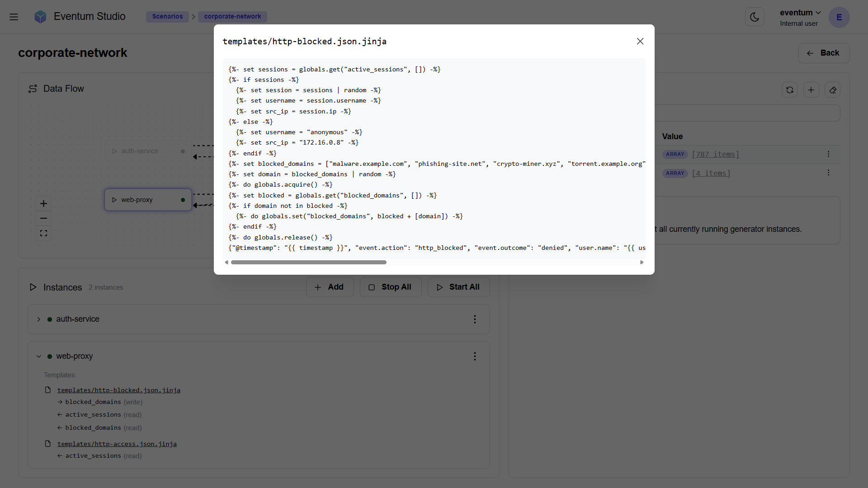Image resolution: width=868 pixels, height=488 pixels.
Task: Open web-proxy instance three-dot menu
Action: point(475,357)
